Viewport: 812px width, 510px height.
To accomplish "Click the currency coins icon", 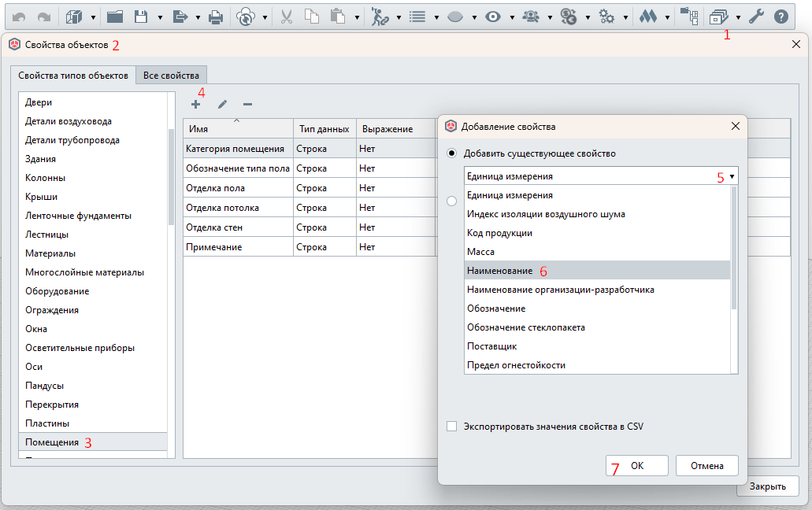I will (x=569, y=17).
